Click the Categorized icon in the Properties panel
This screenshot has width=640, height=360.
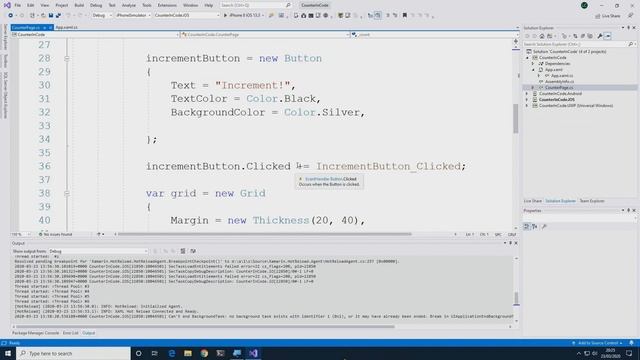(527, 227)
